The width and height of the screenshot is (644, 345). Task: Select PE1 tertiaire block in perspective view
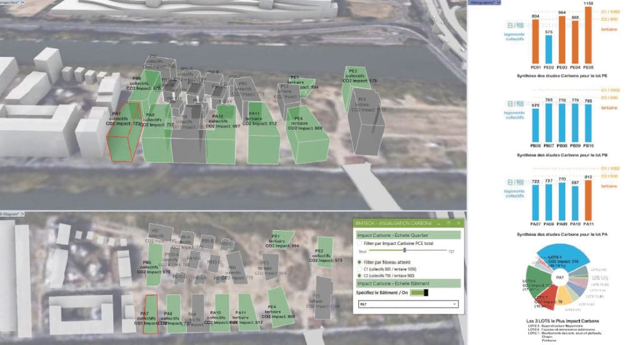303,87
